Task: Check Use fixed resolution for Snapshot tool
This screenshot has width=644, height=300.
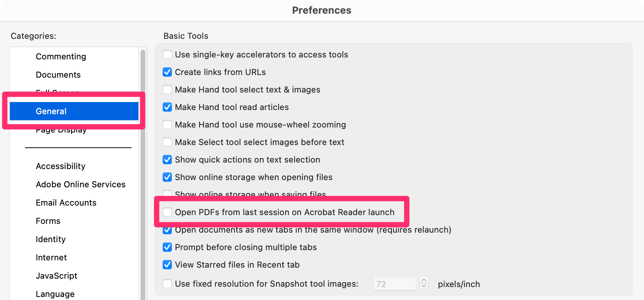Action: [x=167, y=284]
